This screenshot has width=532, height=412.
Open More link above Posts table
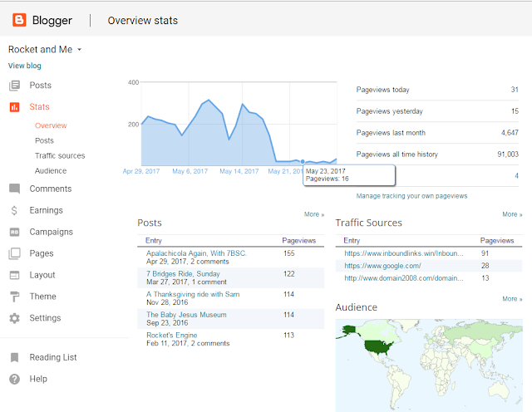[x=313, y=214]
